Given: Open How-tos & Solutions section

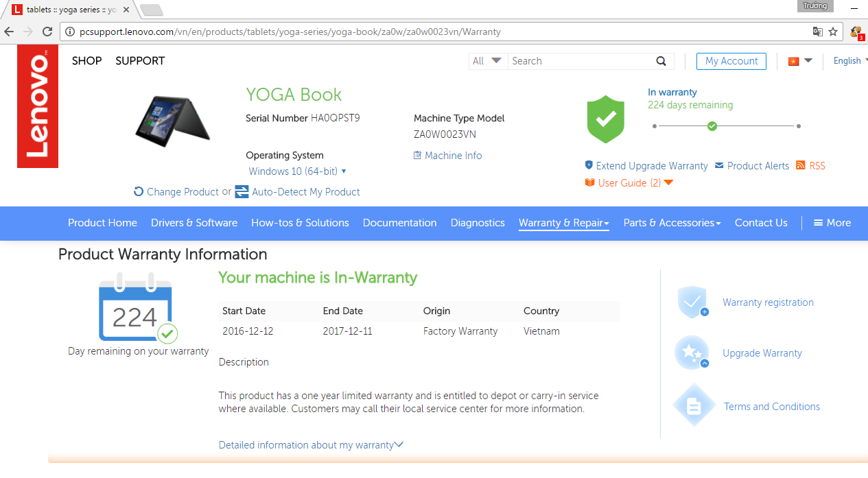Looking at the screenshot, I should coord(300,223).
